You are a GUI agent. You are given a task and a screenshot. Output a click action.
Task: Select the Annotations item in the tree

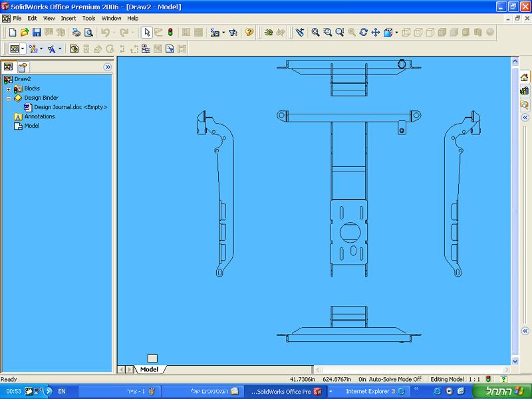[x=39, y=116]
